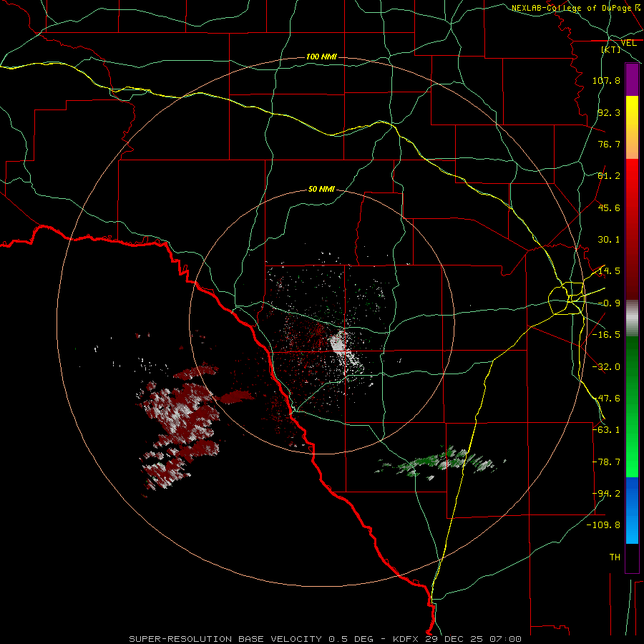
Task: Pick the red segment of the color bar
Action: point(632,229)
